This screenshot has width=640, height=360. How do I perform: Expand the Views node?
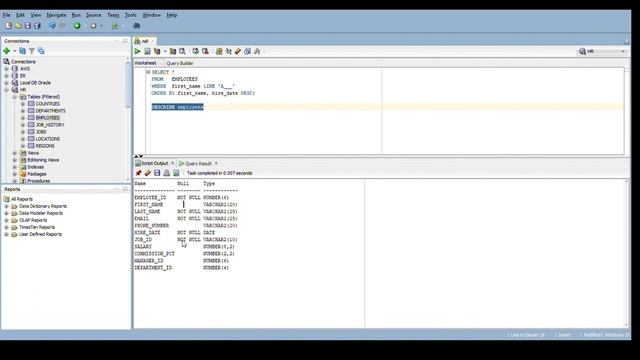(x=15, y=153)
